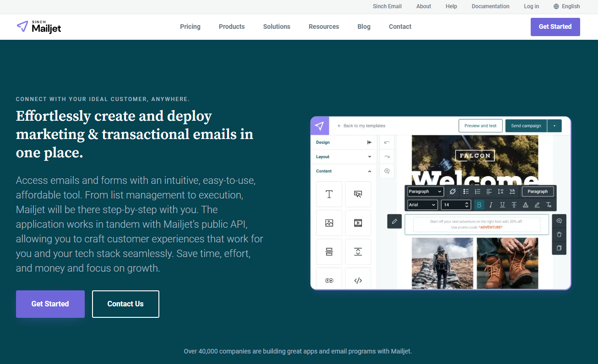Screen dimensions: 598x364
Task: Click the comment icon above the trash
Action: pyautogui.click(x=559, y=221)
